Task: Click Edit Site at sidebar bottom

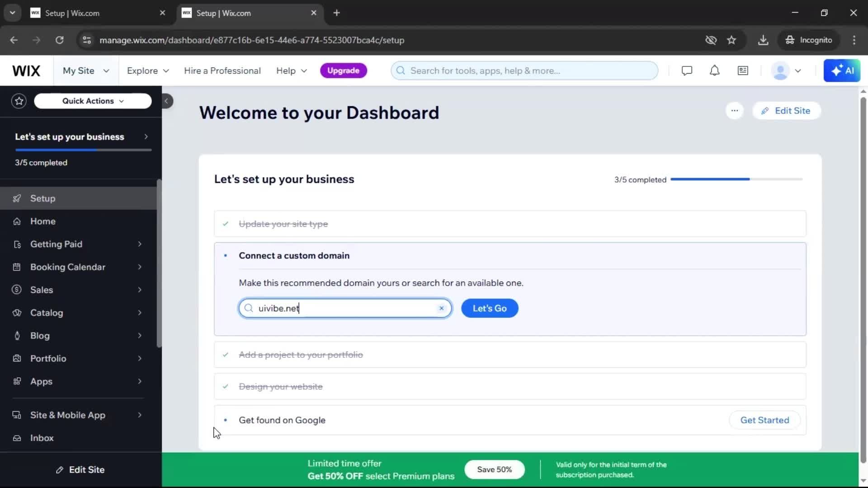Action: pos(80,470)
